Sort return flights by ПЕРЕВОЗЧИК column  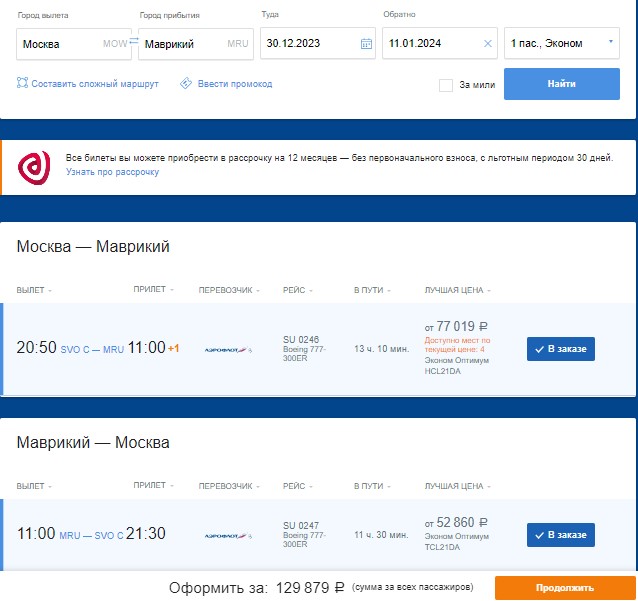click(229, 486)
